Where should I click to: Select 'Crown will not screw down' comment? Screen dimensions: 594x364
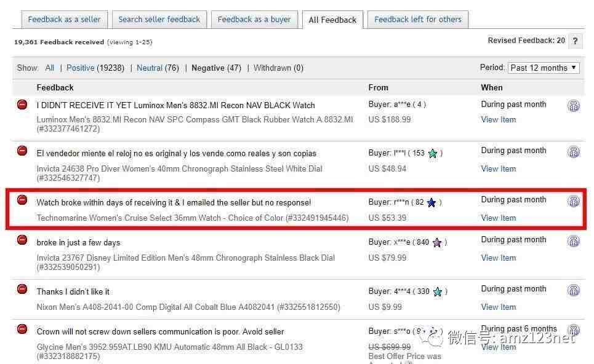click(x=160, y=331)
